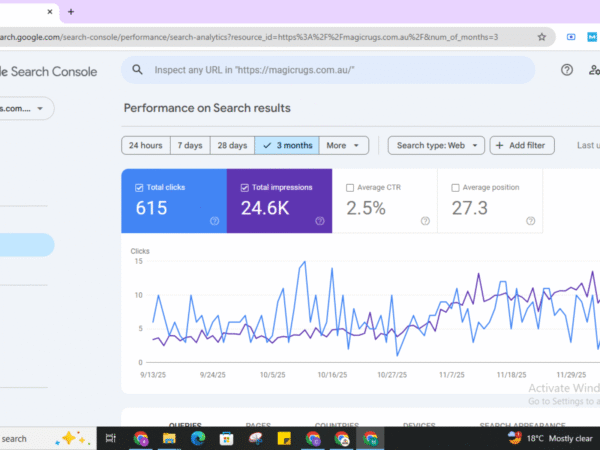Click the Add filter button

pyautogui.click(x=520, y=145)
